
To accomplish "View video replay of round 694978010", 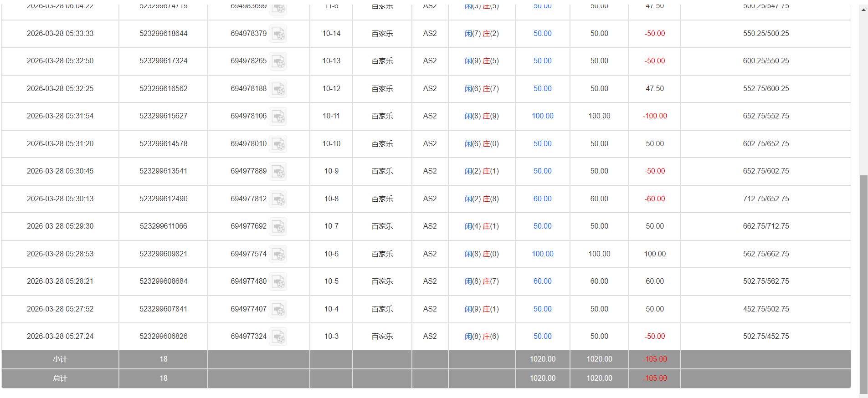I will coord(278,144).
